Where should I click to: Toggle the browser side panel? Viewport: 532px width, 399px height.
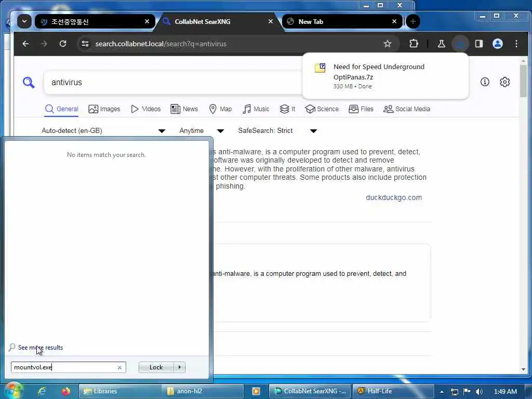pyautogui.click(x=478, y=44)
